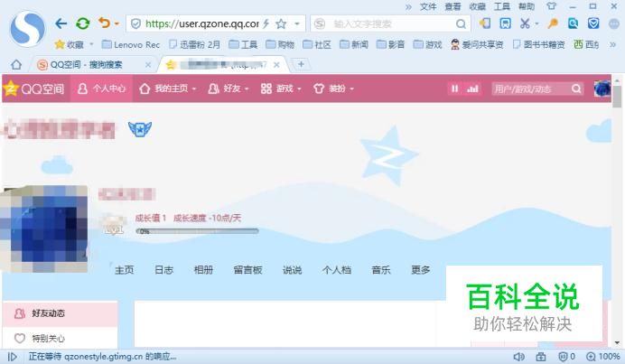Open the 查看 menu
Image resolution: width=625 pixels, height=364 pixels.
(452, 6)
